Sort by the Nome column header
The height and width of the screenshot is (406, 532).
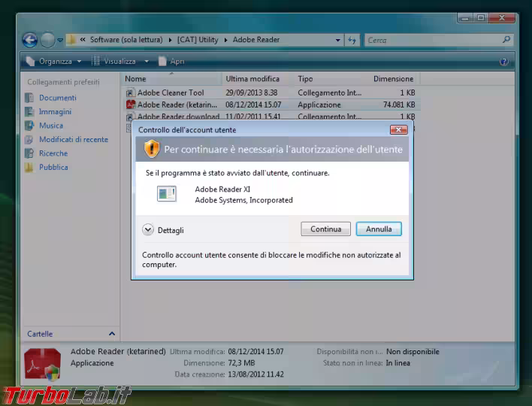pyautogui.click(x=136, y=79)
